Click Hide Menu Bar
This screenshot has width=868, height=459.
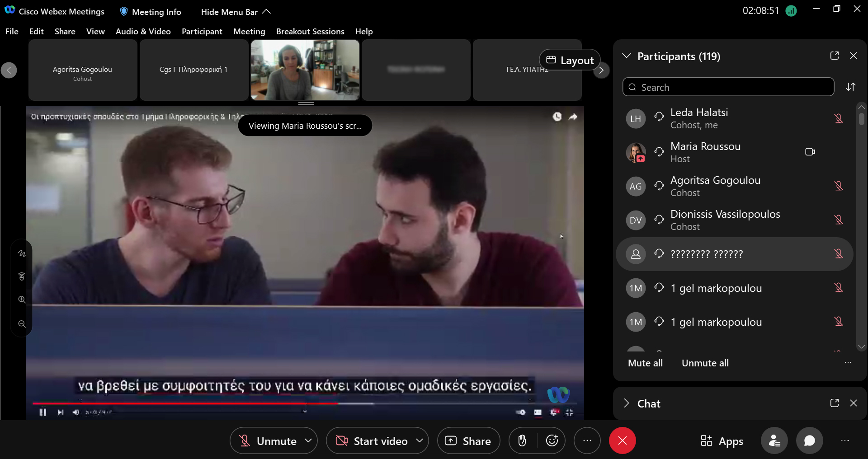(236, 12)
